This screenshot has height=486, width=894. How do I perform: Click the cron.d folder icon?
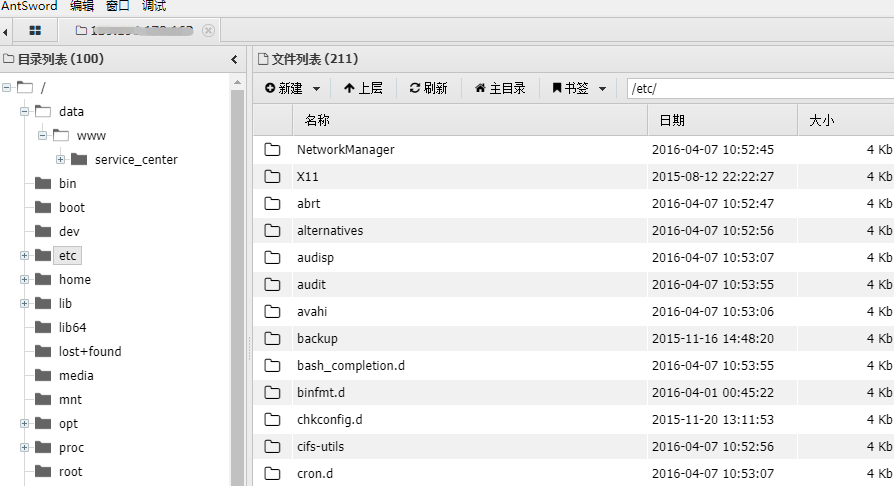273,473
